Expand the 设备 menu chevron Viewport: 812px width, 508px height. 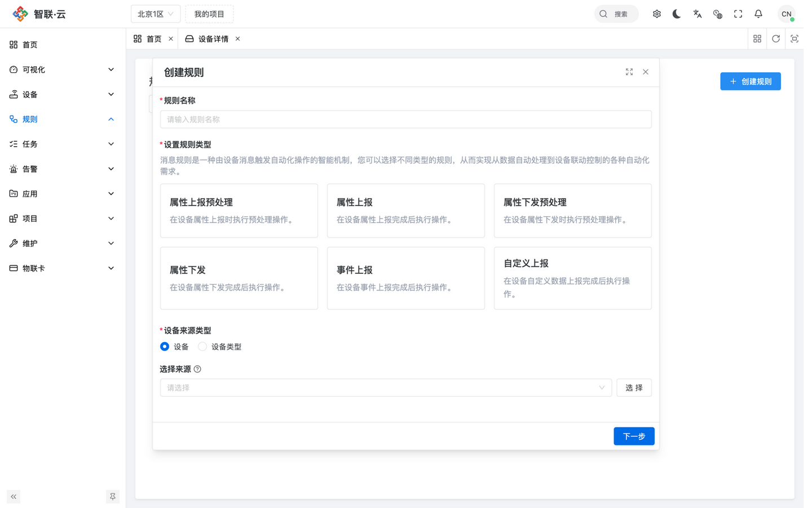111,94
